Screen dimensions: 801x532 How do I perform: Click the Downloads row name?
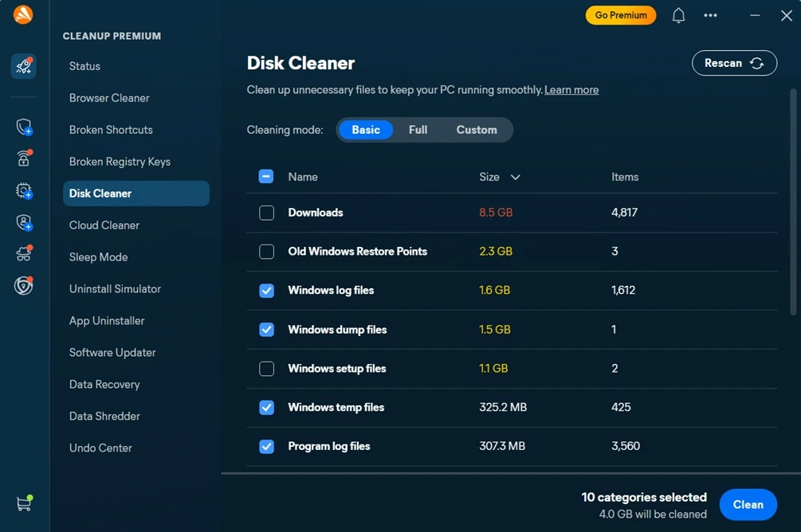click(315, 213)
